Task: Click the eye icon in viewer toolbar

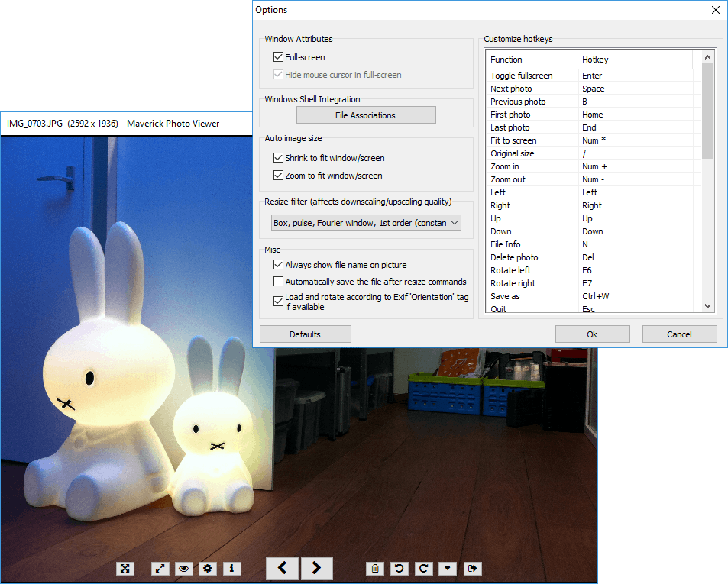Action: pos(183,568)
